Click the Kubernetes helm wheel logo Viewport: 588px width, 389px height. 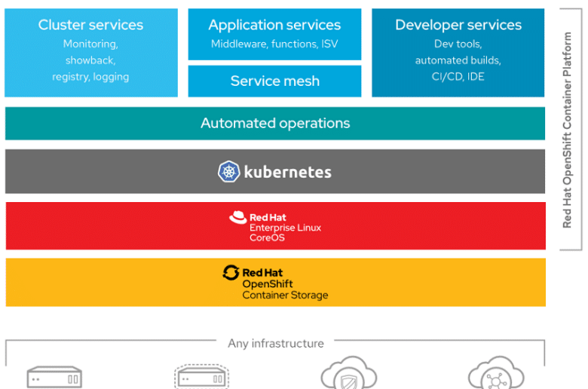(x=228, y=171)
